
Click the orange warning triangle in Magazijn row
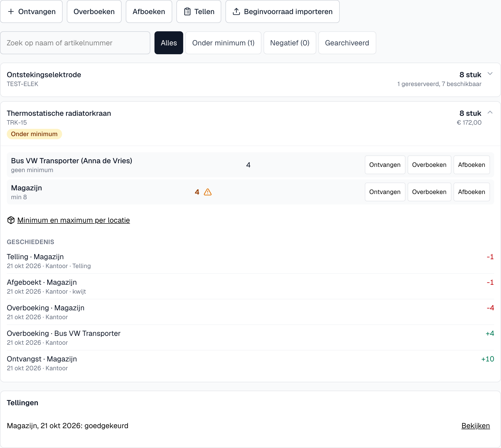coord(208,192)
